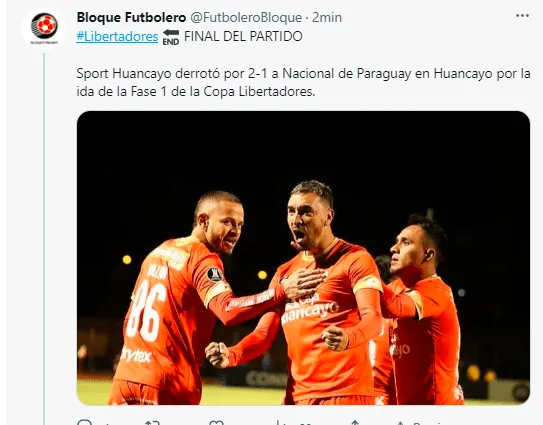Retweet using the arrows icon
The height and width of the screenshot is (425, 543).
(x=152, y=422)
